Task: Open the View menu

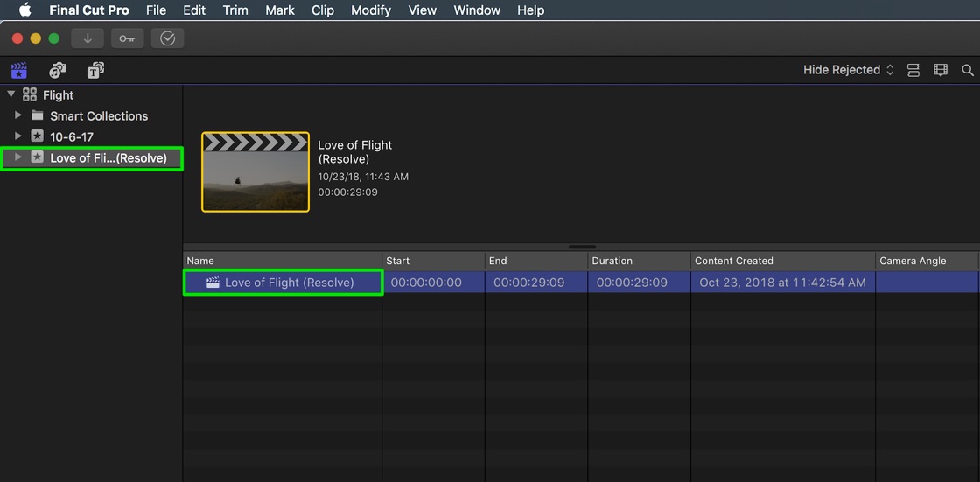Action: 423,10
